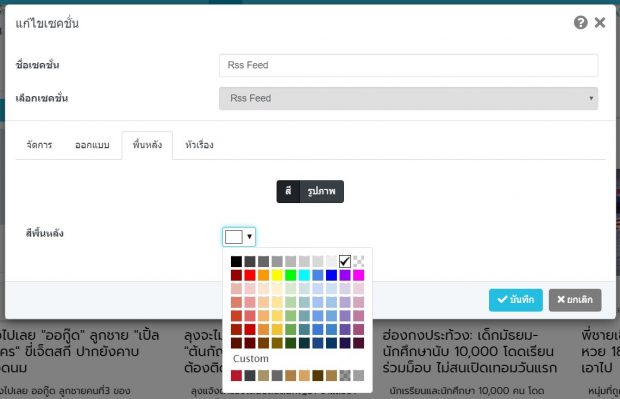Screen dimensions: 620x399
Task: Click the ชื่อเซคชั่น text field containing Rss Feed
Action: [x=408, y=65]
